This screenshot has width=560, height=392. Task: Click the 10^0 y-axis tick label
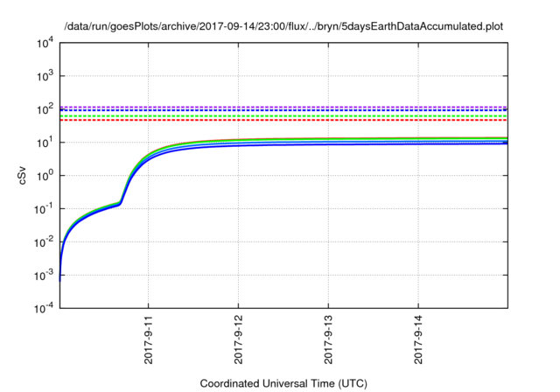(45, 176)
